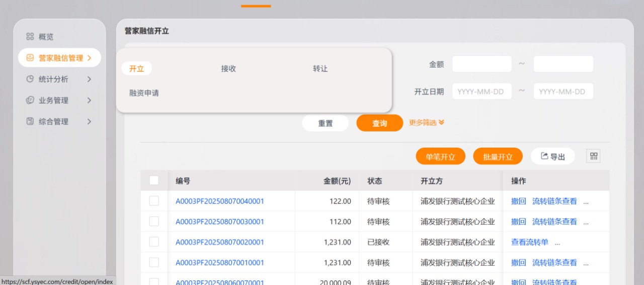Expand 更多筛选 additional filters
The height and width of the screenshot is (285, 644).
point(426,122)
